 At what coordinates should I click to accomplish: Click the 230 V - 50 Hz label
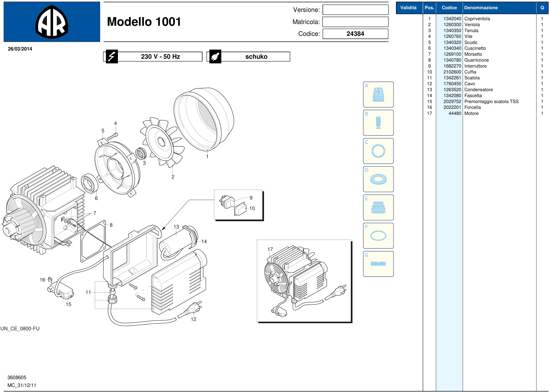[x=160, y=57]
